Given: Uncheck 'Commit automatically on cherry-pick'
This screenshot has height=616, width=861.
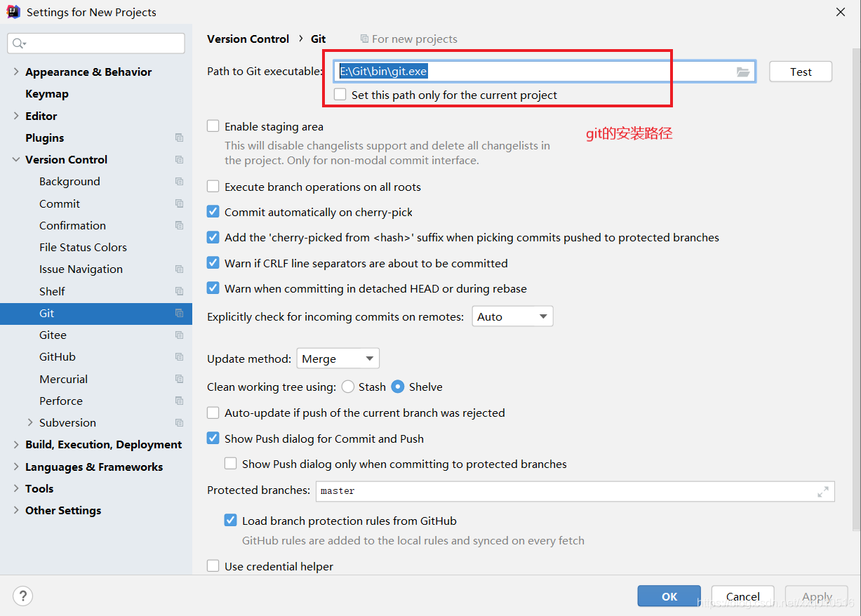Looking at the screenshot, I should pos(213,212).
